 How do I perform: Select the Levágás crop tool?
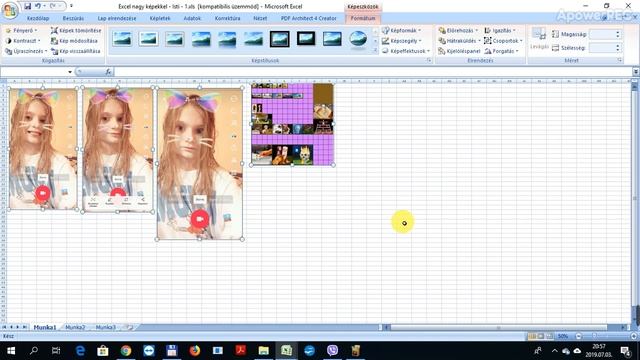pos(539,39)
